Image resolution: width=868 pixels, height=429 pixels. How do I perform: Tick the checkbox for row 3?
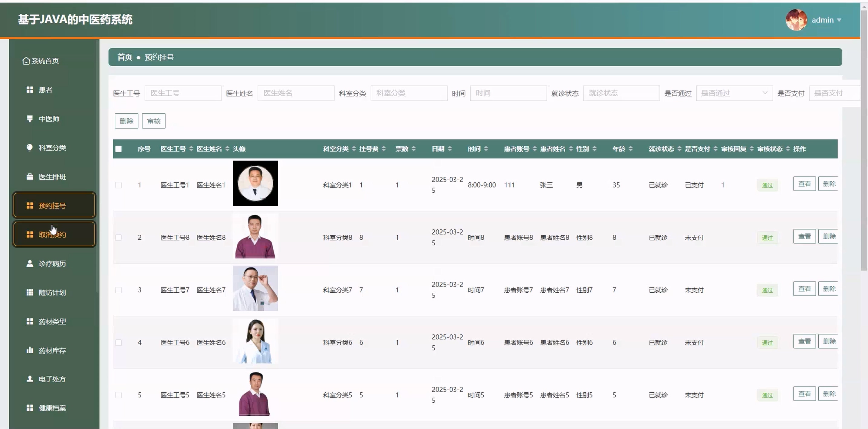point(118,290)
